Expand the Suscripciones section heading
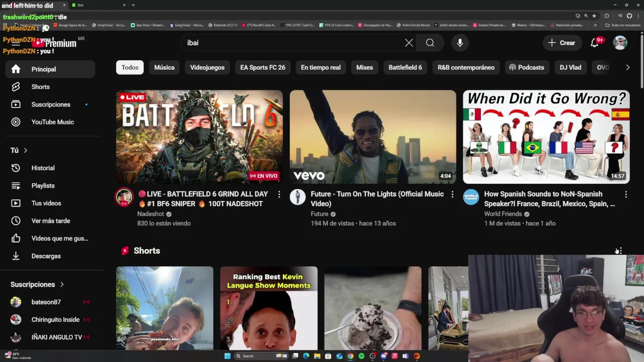The image size is (644, 362). pyautogui.click(x=37, y=285)
